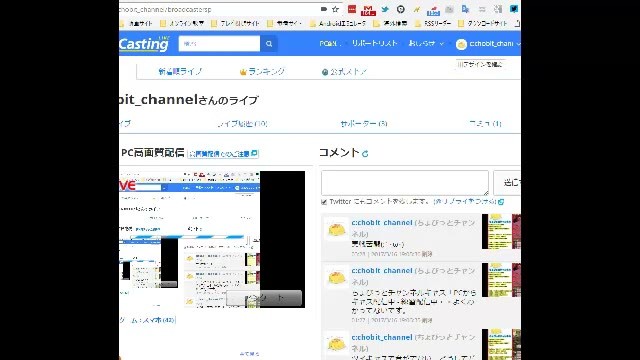The image size is (640, 360).
Task: Click the TwitCasting logo
Action: point(144,44)
